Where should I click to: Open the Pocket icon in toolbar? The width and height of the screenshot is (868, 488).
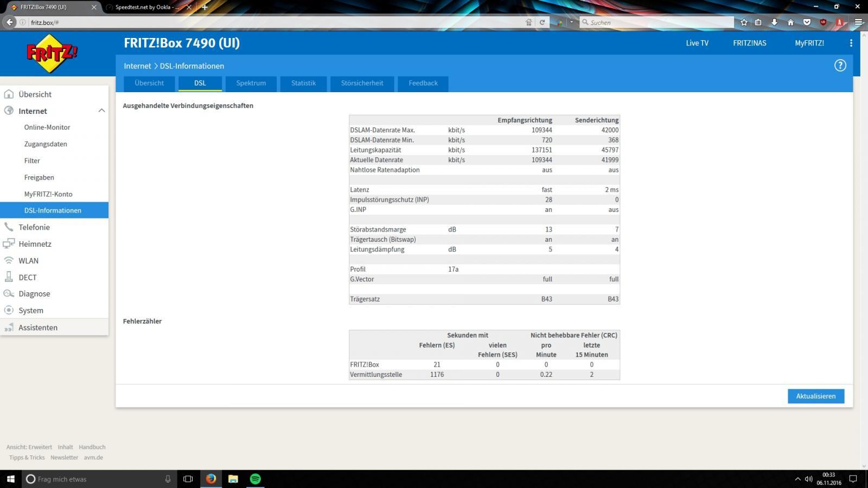807,22
